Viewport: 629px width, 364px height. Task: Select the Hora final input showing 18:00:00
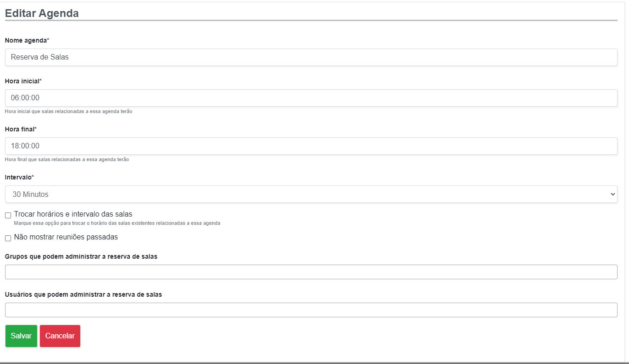311,146
